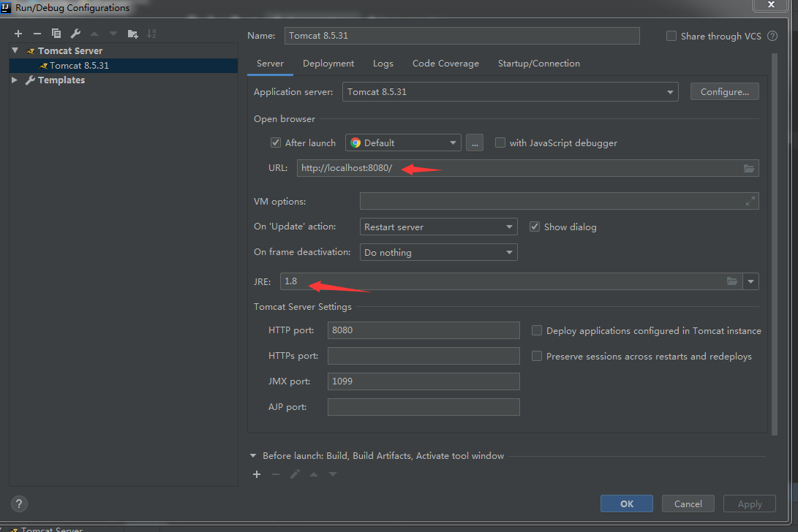
Task: Toggle Share through VCS checkbox
Action: pos(671,36)
